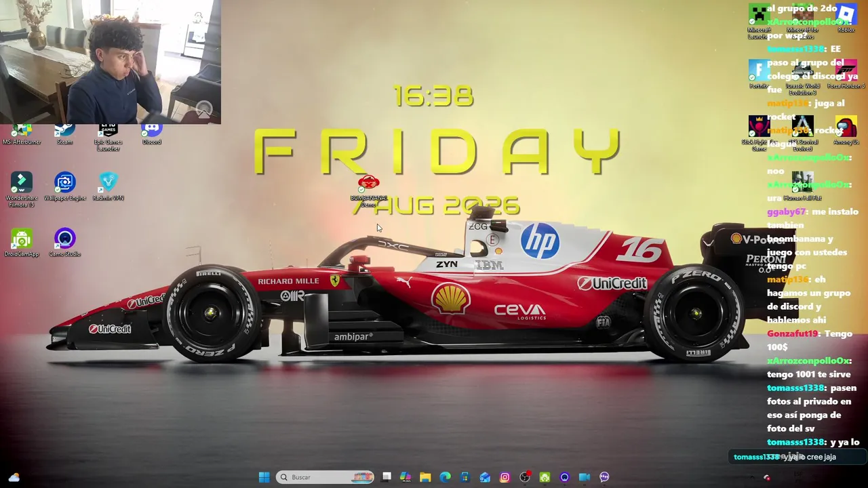Select the Camo Studio desktop icon
868x488 pixels.
(65, 243)
